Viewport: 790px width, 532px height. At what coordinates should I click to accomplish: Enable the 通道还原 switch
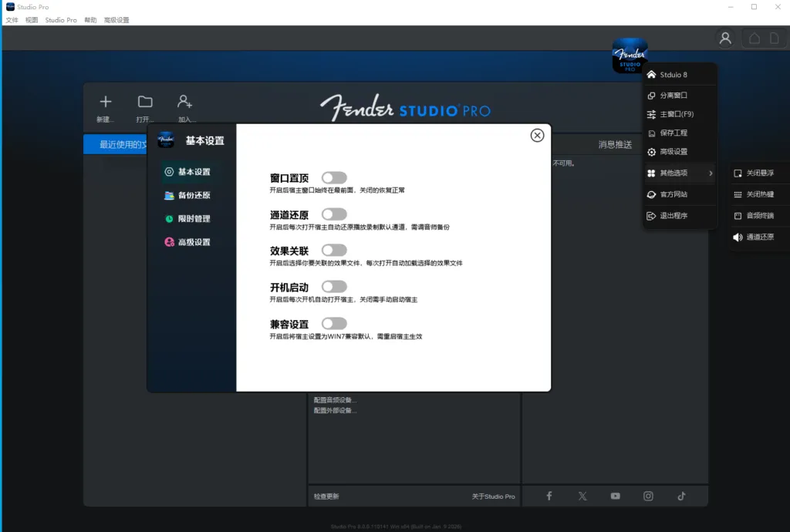coord(335,214)
